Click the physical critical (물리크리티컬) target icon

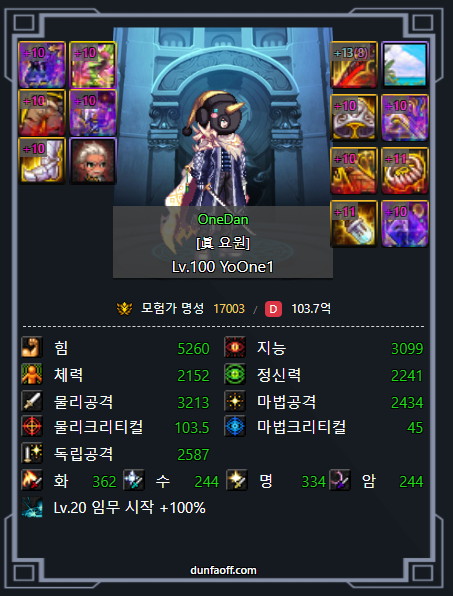(32, 426)
